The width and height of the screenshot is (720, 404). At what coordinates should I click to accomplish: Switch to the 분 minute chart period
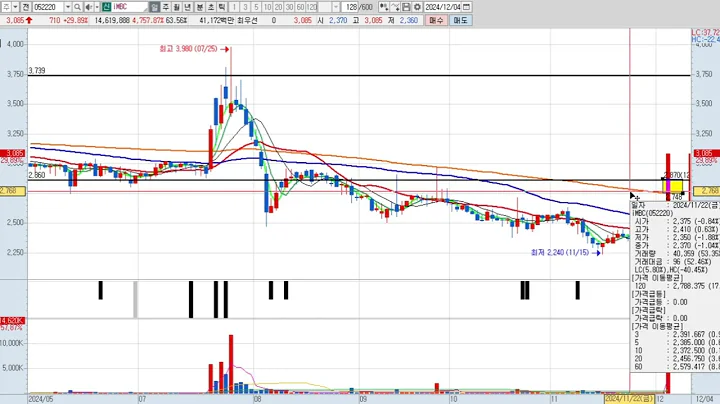pos(200,7)
